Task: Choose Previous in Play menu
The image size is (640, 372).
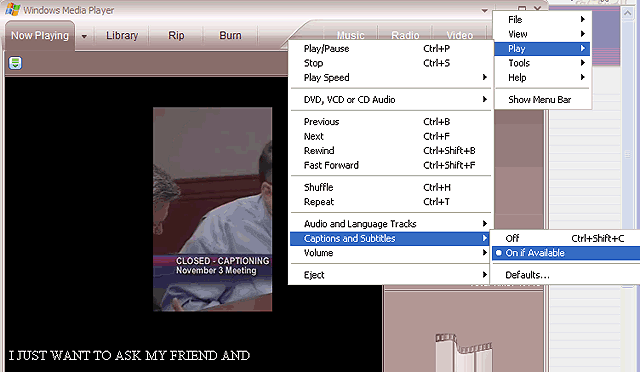Action: point(390,122)
